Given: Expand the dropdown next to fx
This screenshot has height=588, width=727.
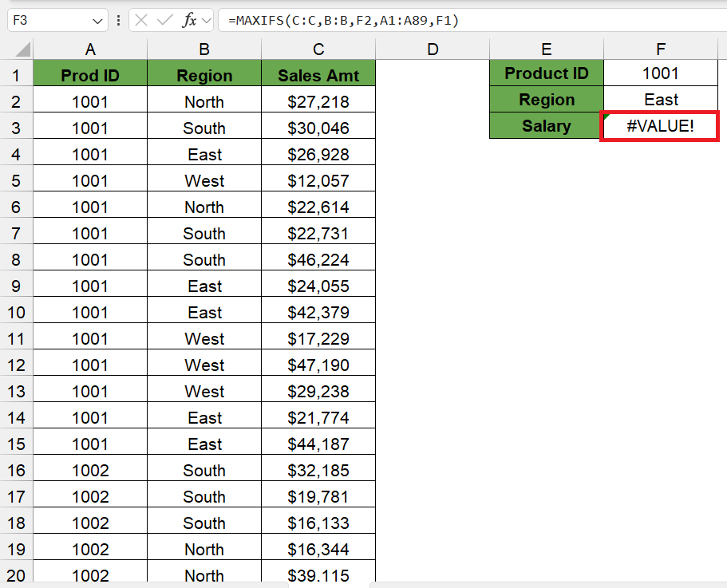Looking at the screenshot, I should point(207,21).
